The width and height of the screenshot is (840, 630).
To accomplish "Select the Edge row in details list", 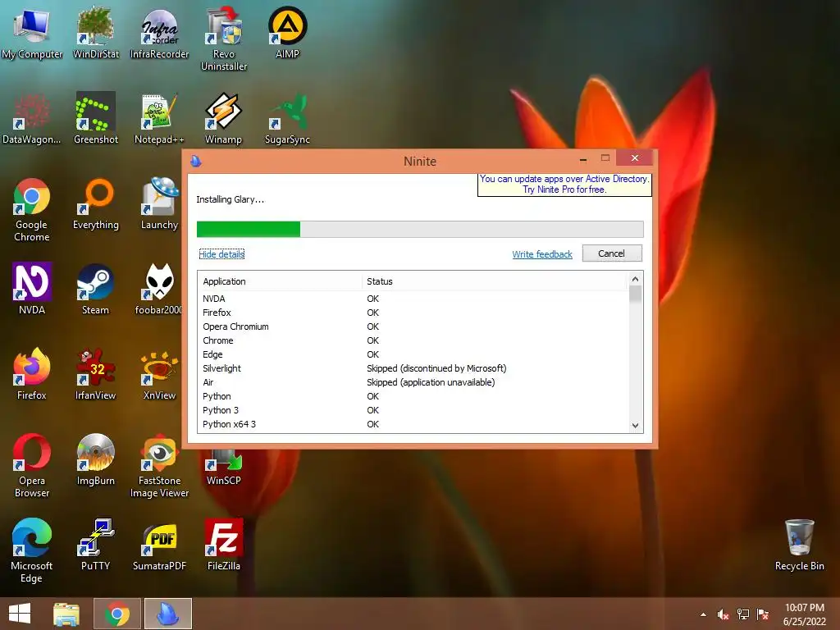I will tap(413, 354).
